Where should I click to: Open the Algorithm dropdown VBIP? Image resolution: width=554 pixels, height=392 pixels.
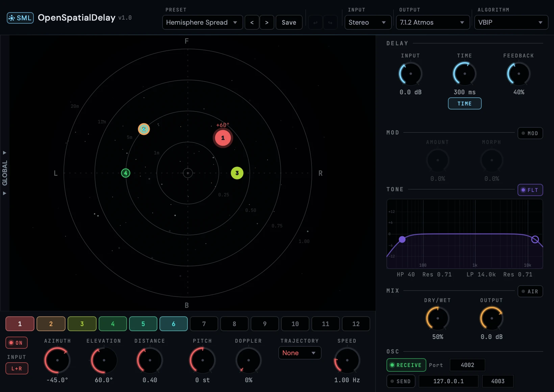(511, 22)
